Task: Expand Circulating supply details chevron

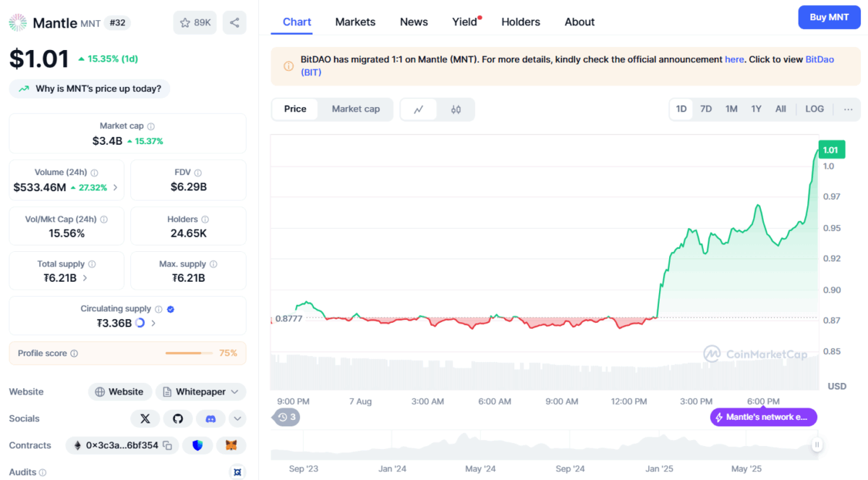Action: 153,323
